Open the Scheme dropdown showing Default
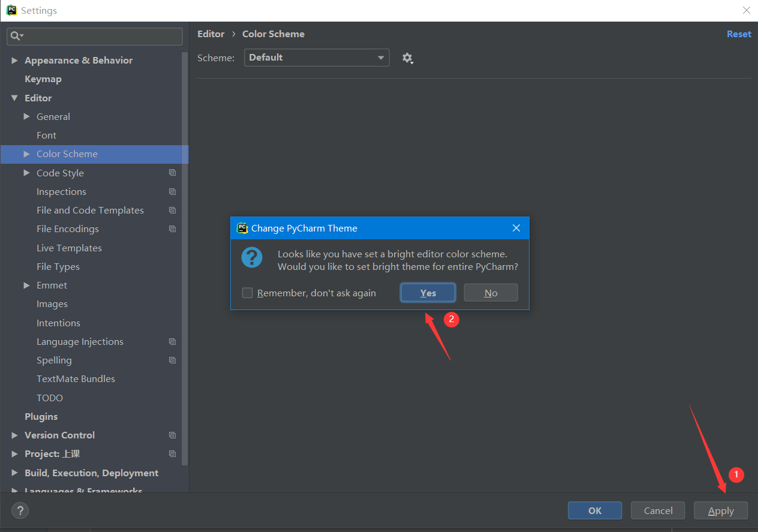Image resolution: width=758 pixels, height=532 pixels. (317, 58)
